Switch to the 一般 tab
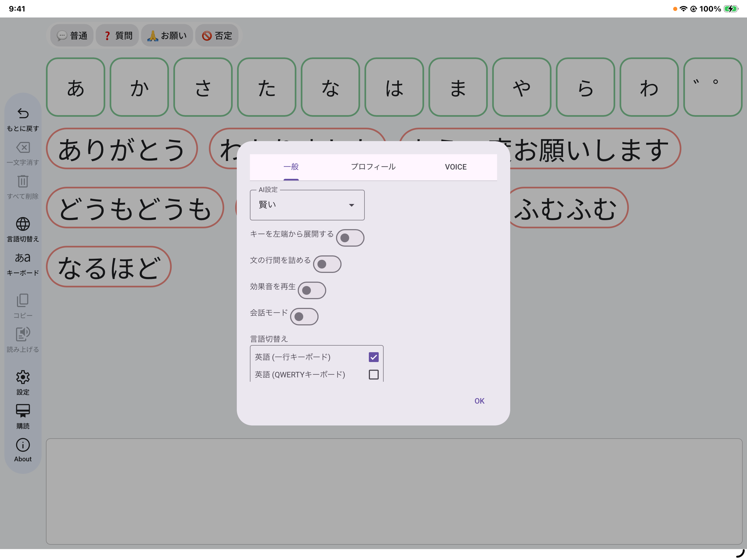Screen dimensions: 747x560 291,167
